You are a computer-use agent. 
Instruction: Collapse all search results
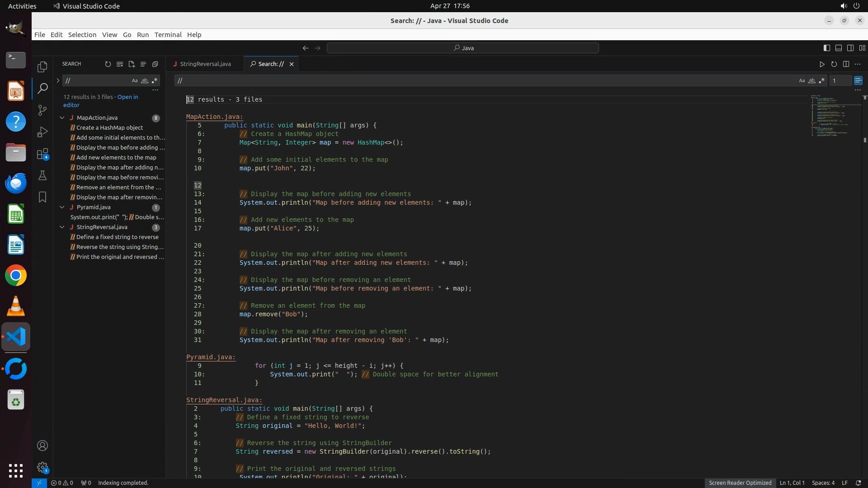[x=155, y=64]
